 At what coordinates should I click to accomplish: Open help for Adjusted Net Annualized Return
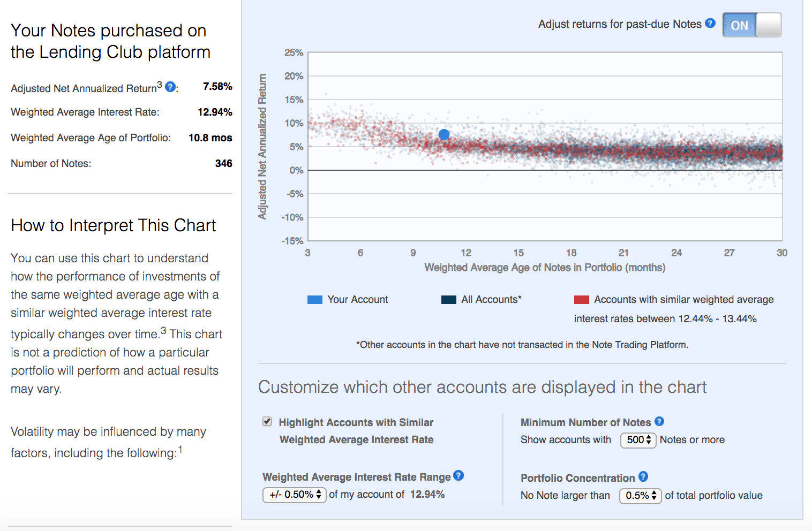(170, 87)
